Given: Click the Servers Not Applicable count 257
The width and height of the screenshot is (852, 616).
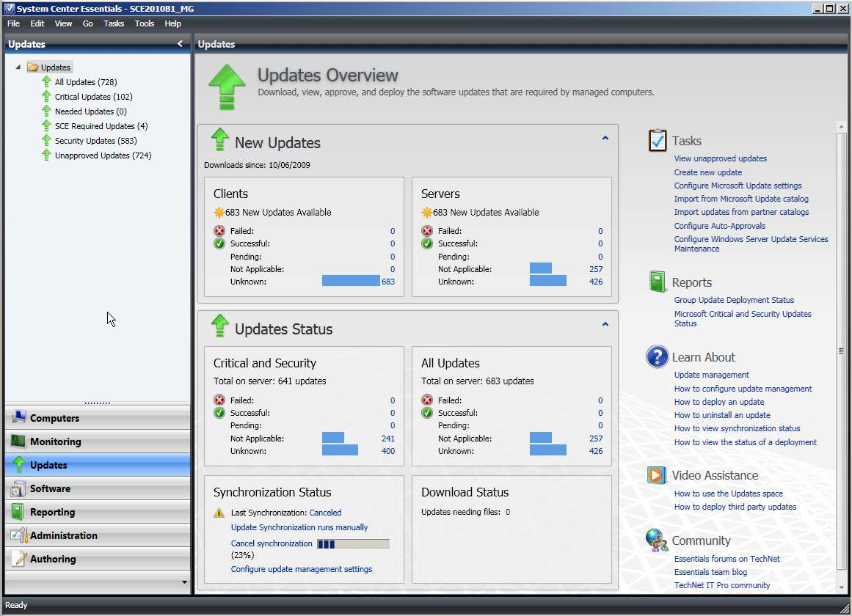Looking at the screenshot, I should click(596, 269).
